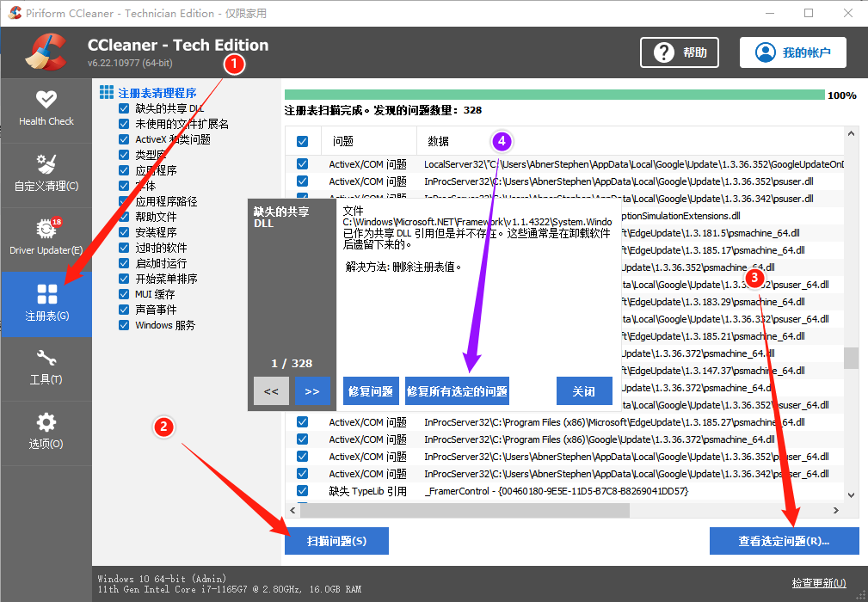Click the 帮助 help button

click(x=680, y=52)
